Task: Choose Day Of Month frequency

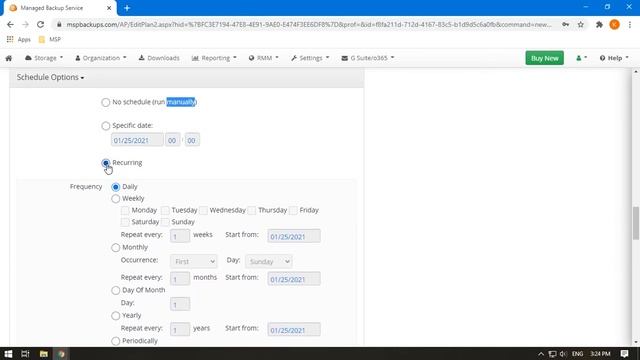Action: point(116,290)
